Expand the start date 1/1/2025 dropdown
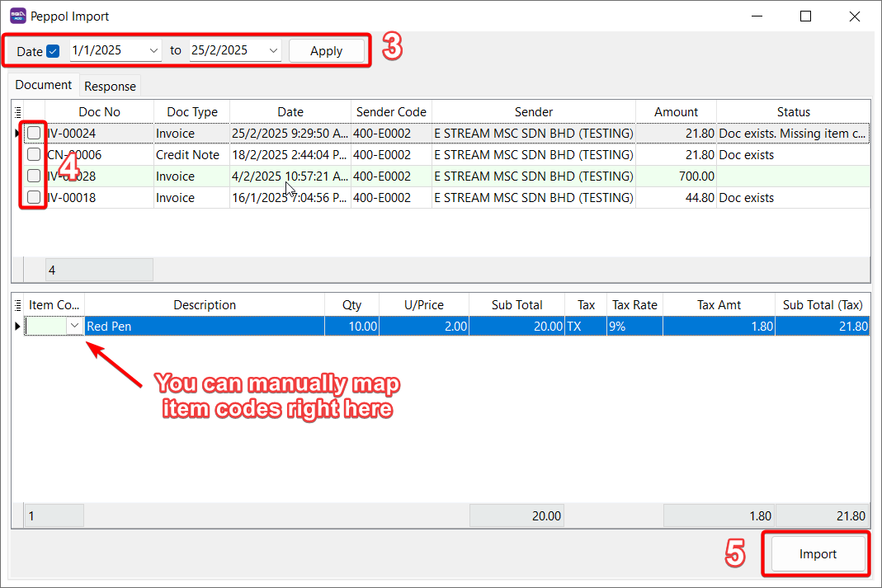 pos(153,51)
